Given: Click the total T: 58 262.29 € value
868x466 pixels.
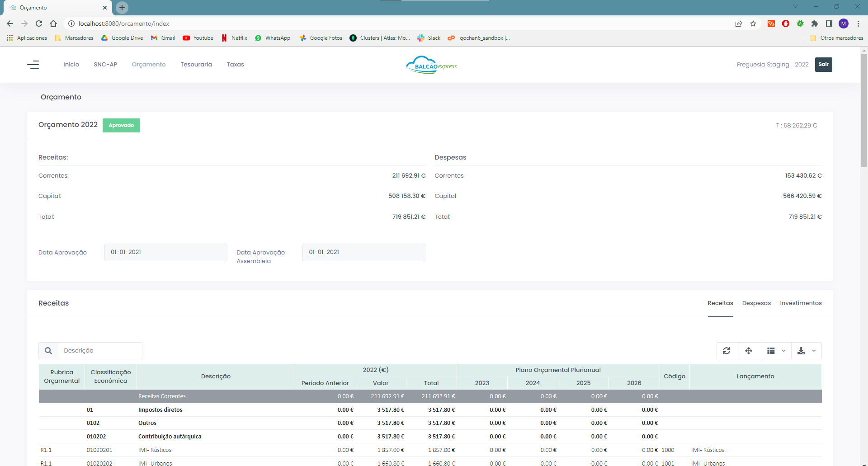Looking at the screenshot, I should tap(797, 126).
